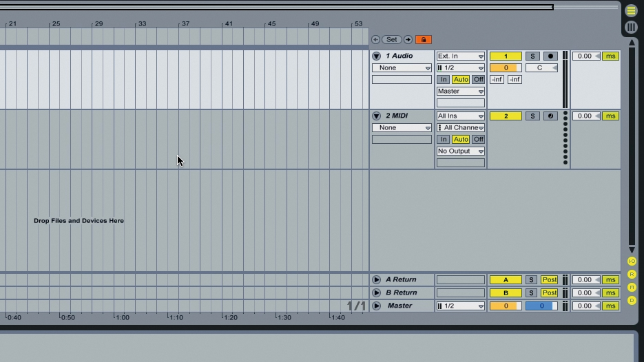The image size is (644, 362).
Task: Click 2 MIDI track delay 0.00 field
Action: (x=586, y=116)
